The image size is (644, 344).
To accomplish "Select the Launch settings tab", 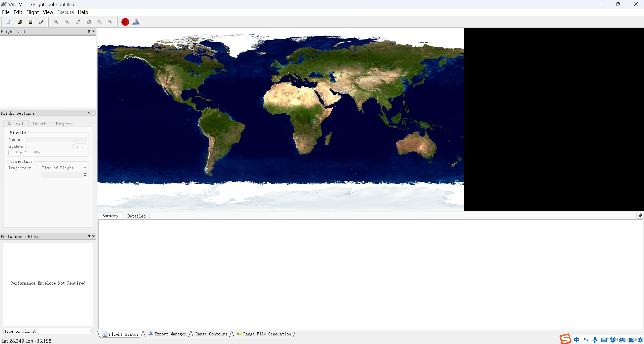I will point(39,124).
